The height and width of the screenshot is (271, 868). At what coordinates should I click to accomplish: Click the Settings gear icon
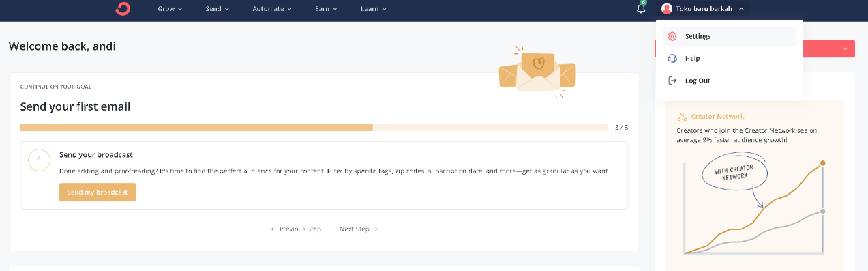click(x=672, y=36)
